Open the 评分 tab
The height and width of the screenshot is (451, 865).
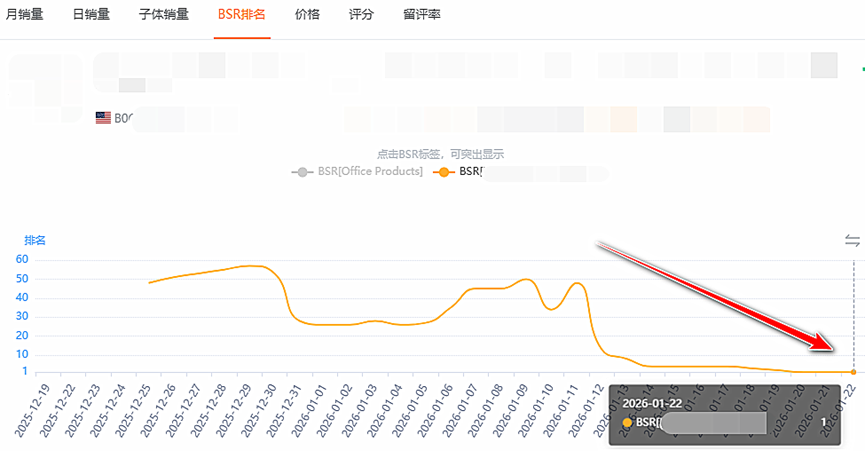[x=362, y=15]
